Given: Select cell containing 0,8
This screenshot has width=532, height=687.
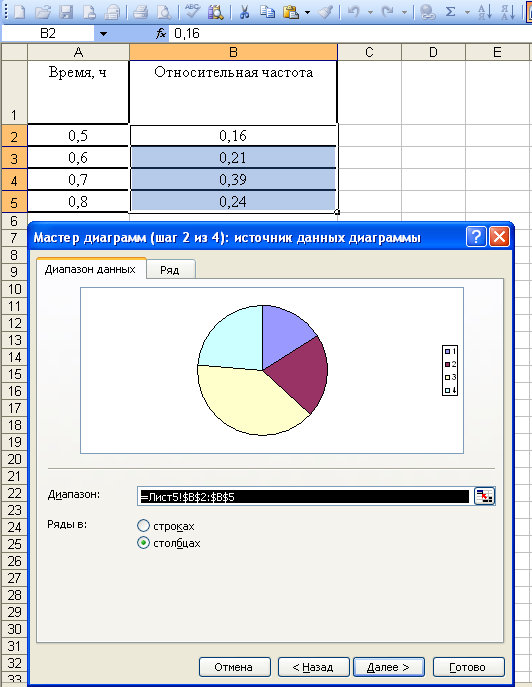Looking at the screenshot, I should tap(78, 202).
